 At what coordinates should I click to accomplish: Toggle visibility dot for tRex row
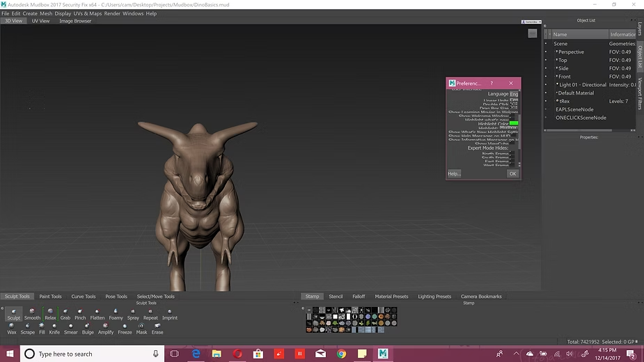point(546,101)
